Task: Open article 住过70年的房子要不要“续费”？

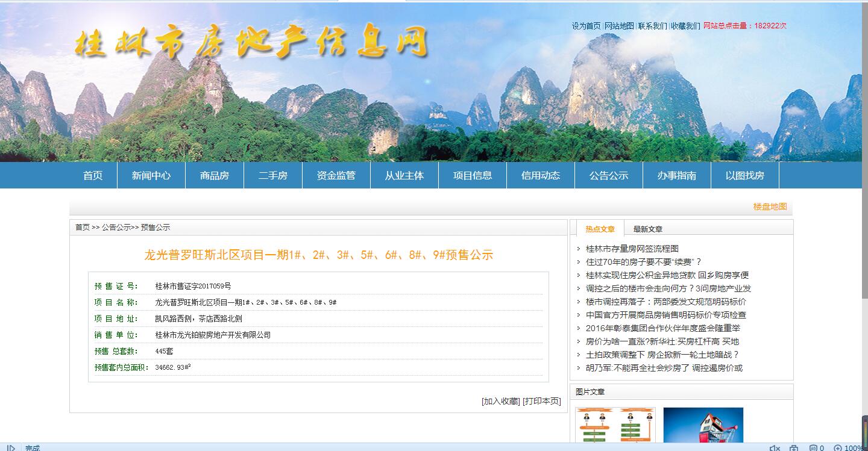Action: tap(644, 262)
